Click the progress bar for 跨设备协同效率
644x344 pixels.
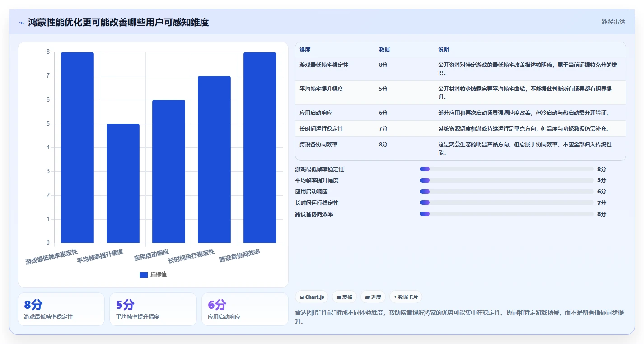click(x=507, y=214)
